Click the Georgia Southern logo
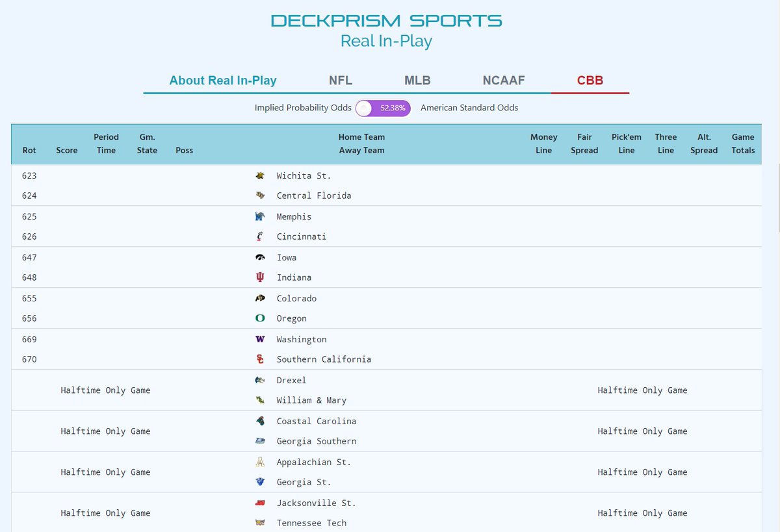 (260, 441)
